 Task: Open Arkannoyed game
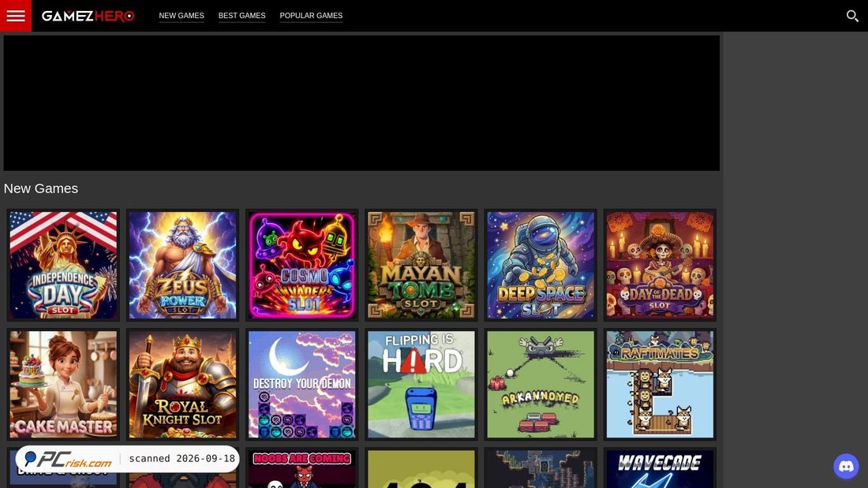541,385
